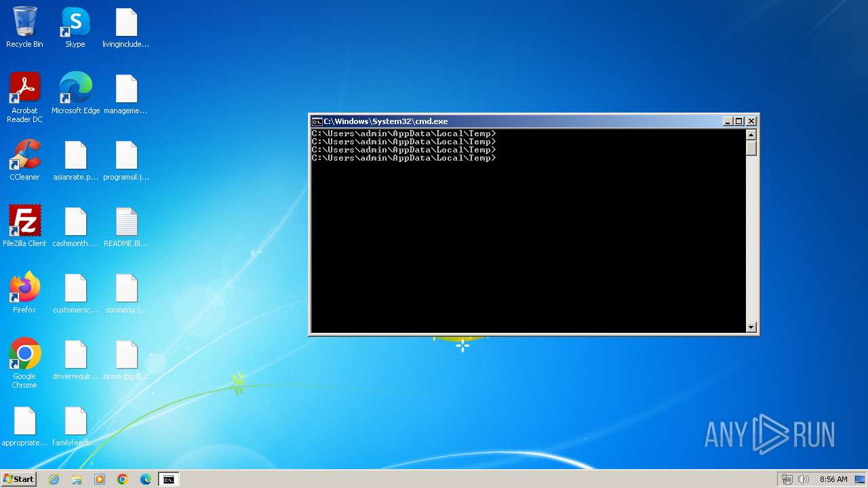Launch Firefox from the desktop

tap(24, 293)
